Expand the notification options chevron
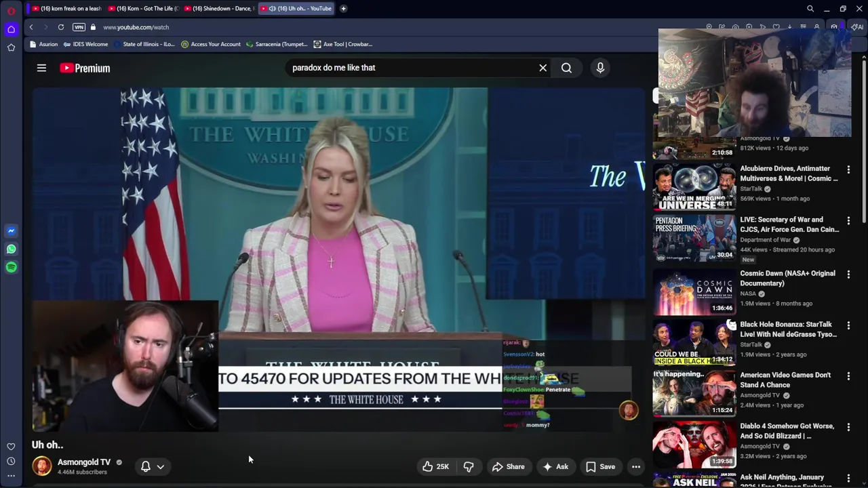 161,466
